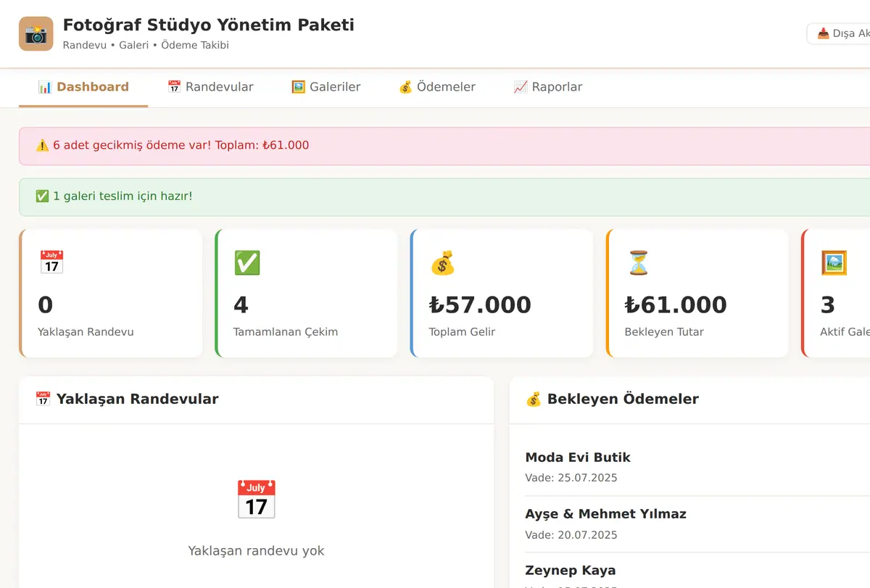
Task: Click the picture icon on Aktif Galeri card
Action: point(834,262)
